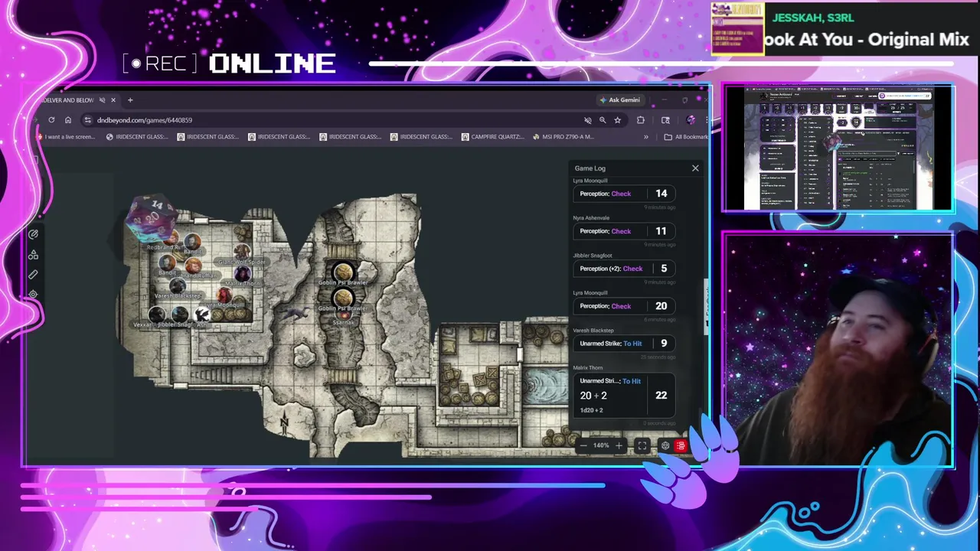Open the dice roller icon
This screenshot has height=551, width=980.
[x=665, y=445]
